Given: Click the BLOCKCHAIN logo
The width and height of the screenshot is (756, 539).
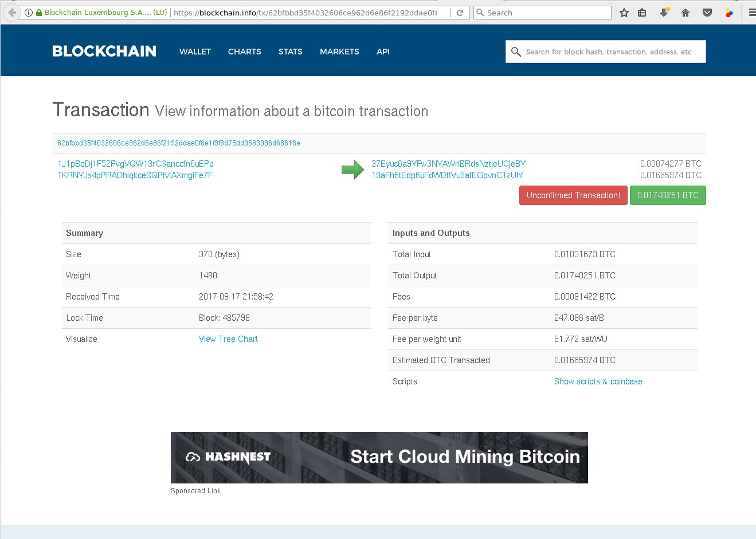Looking at the screenshot, I should (104, 51).
